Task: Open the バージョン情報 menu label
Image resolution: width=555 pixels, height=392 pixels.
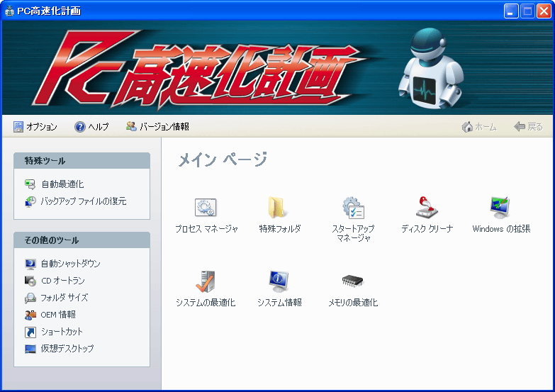Action: point(164,127)
